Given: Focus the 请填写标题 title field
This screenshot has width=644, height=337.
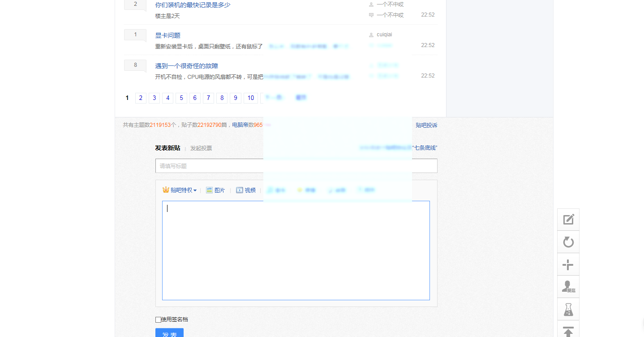Looking at the screenshot, I should [296, 166].
